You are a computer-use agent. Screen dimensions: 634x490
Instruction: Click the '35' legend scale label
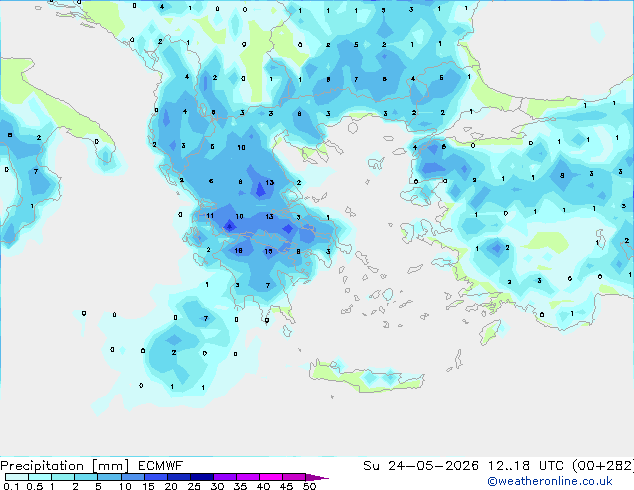pyautogui.click(x=240, y=486)
